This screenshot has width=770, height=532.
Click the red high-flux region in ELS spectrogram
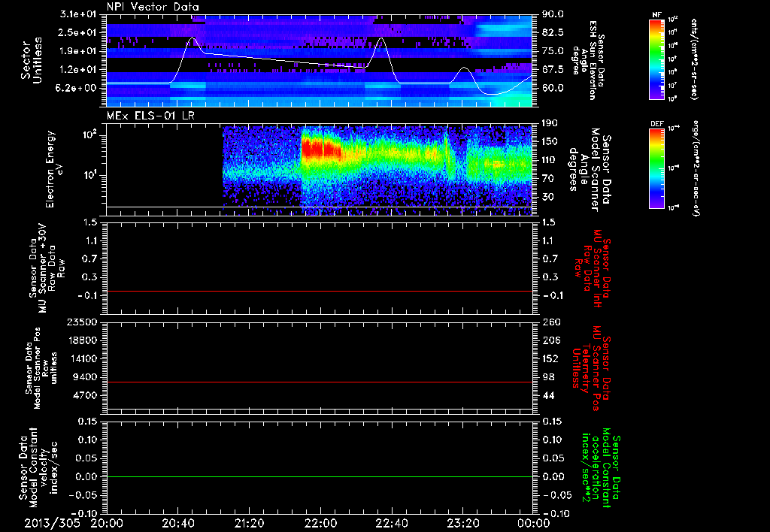click(x=321, y=149)
